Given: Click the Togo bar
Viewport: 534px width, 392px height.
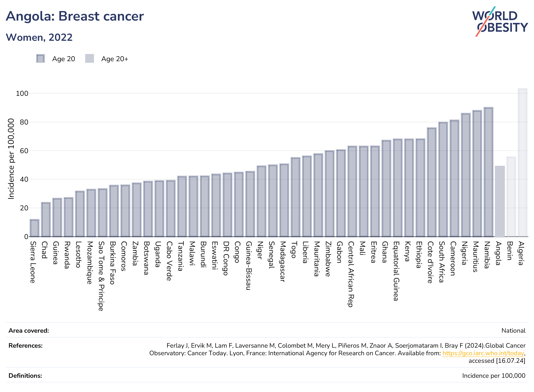Looking at the screenshot, I should (x=295, y=197).
